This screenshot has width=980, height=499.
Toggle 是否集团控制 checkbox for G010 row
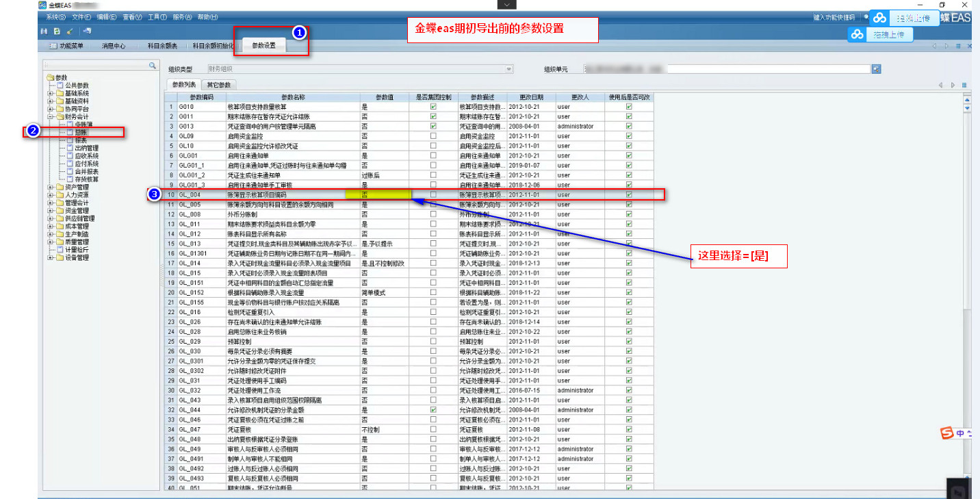point(433,107)
